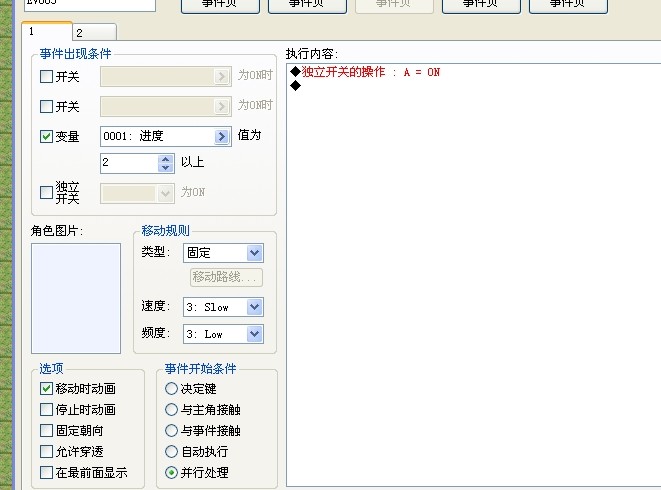Click the fourth 事件页 button at top
661x490 pixels.
pyautogui.click(x=481, y=5)
